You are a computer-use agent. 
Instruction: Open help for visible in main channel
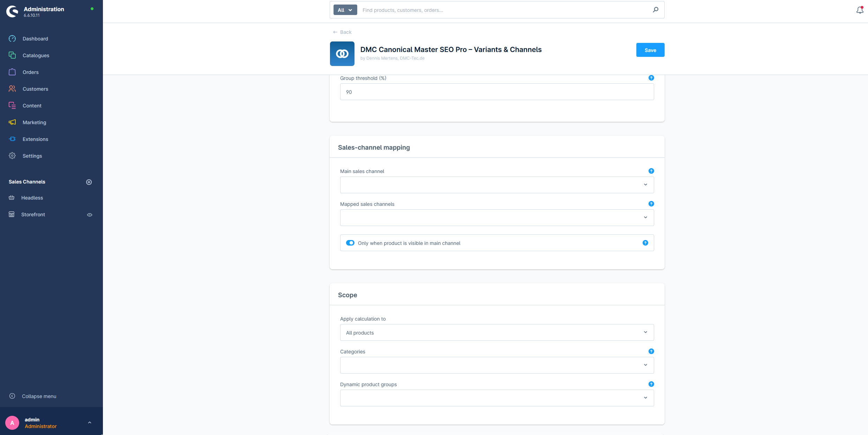(645, 243)
